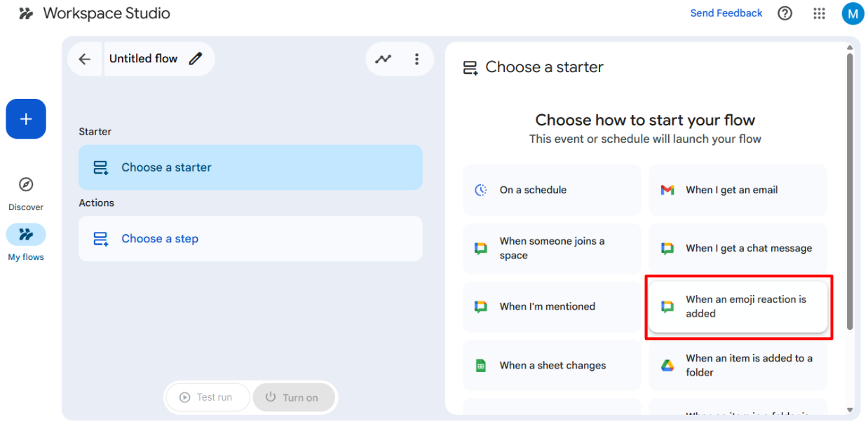
Task: Open the help question mark icon
Action: (x=785, y=13)
